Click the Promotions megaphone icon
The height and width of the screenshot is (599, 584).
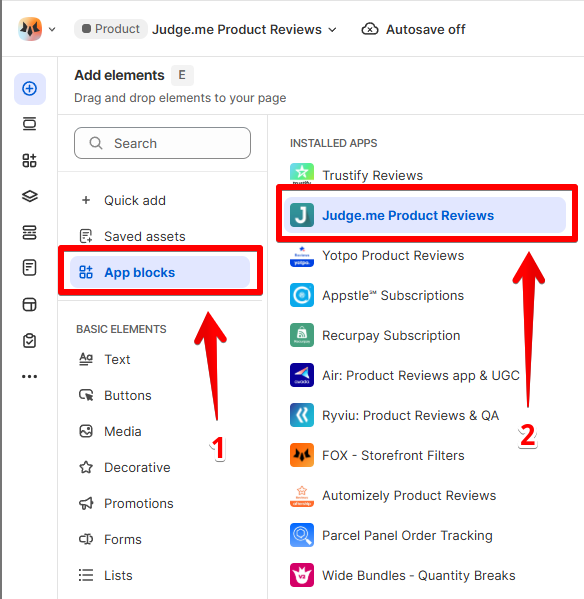86,503
